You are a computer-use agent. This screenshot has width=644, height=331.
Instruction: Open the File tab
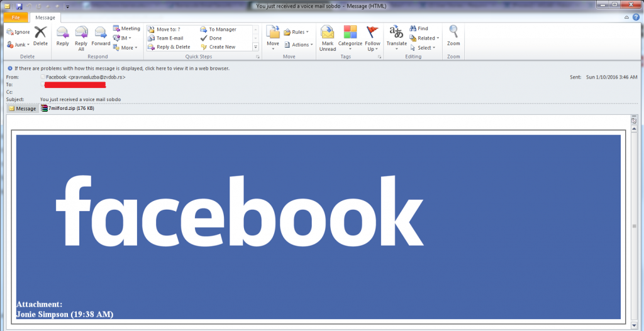point(16,18)
